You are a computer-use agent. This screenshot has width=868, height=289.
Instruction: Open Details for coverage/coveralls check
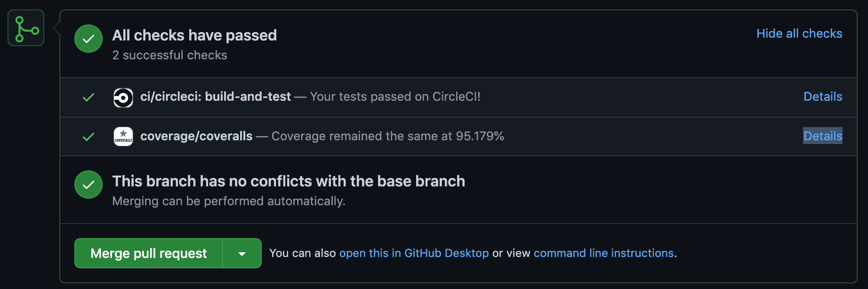pyautogui.click(x=823, y=136)
